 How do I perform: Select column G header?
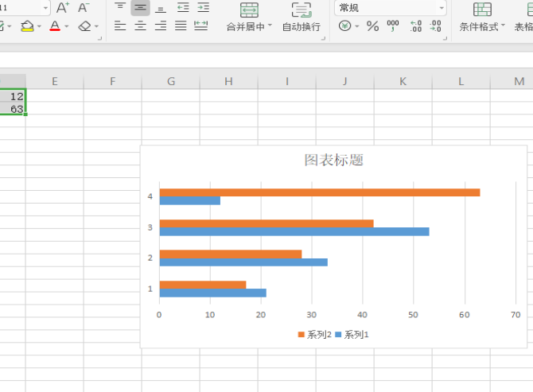click(x=171, y=81)
